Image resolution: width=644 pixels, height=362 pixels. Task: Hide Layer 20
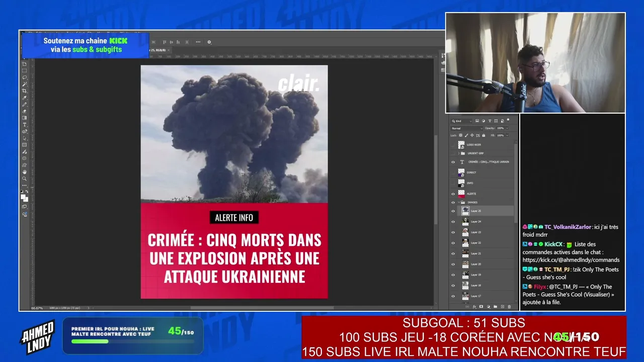tap(453, 264)
